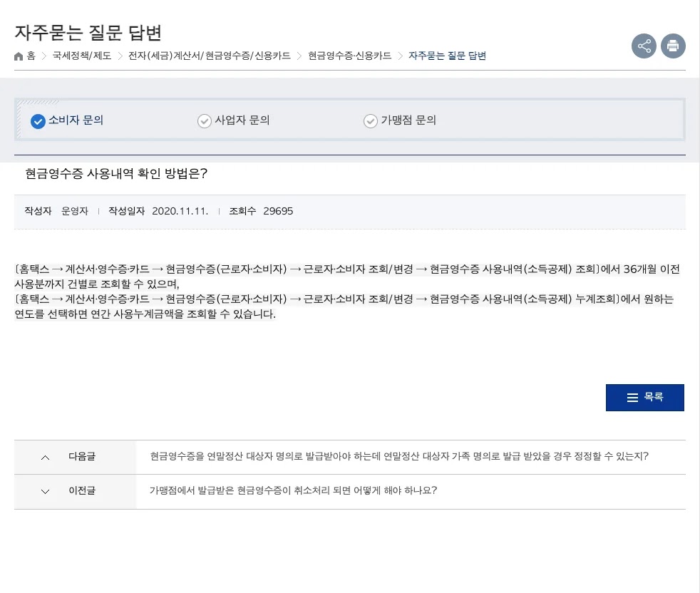Click the 목록 list button
This screenshot has height=593, width=700.
(x=644, y=398)
